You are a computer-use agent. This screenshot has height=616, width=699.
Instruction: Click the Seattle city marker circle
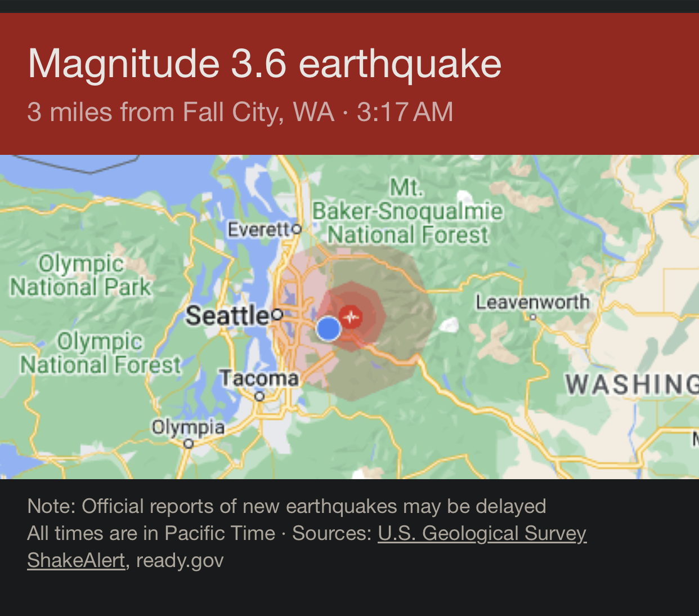276,314
